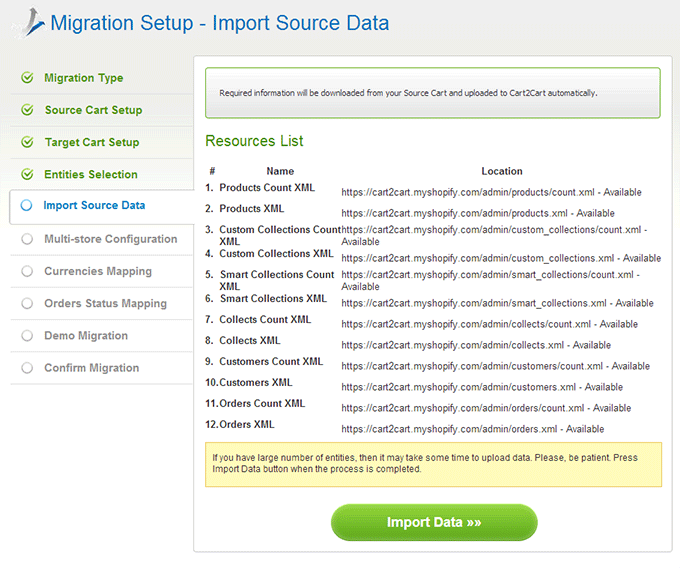Click the Demo Migration step label
The image size is (680, 568).
click(x=86, y=336)
